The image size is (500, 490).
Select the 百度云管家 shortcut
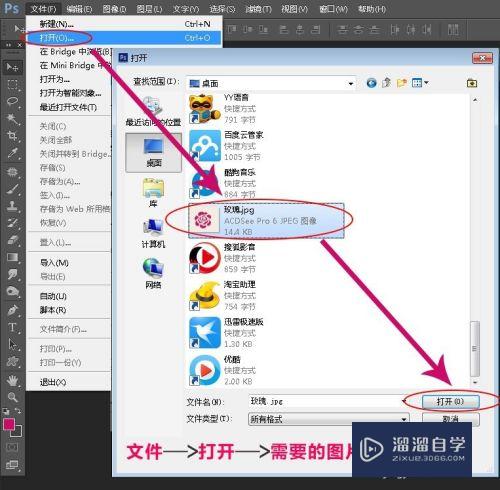[x=226, y=146]
